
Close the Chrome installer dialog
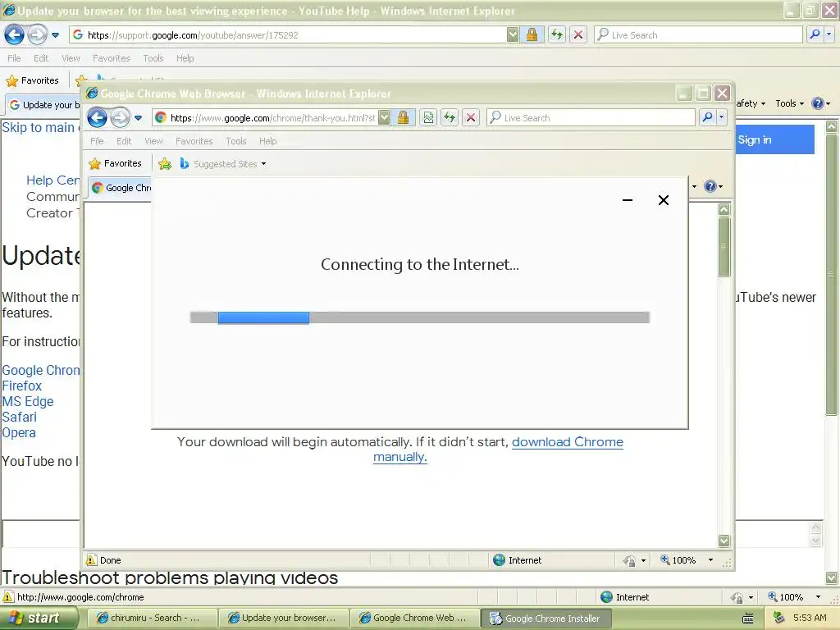click(663, 200)
